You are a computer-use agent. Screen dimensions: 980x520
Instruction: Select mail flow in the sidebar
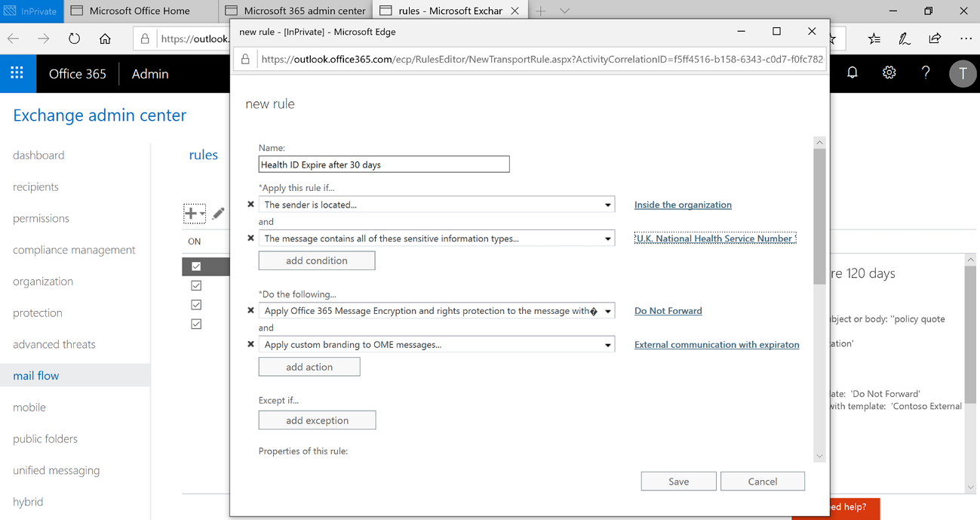(x=37, y=375)
